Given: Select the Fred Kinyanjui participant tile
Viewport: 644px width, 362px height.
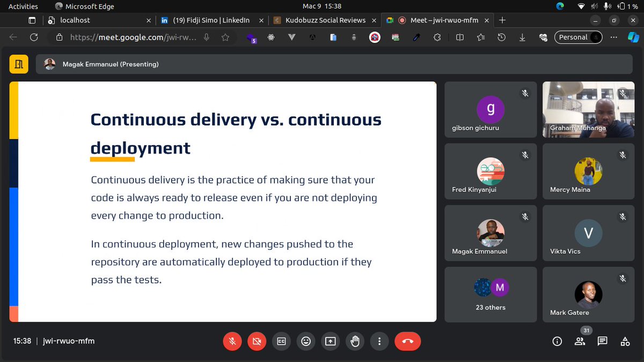Looking at the screenshot, I should 491,171.
